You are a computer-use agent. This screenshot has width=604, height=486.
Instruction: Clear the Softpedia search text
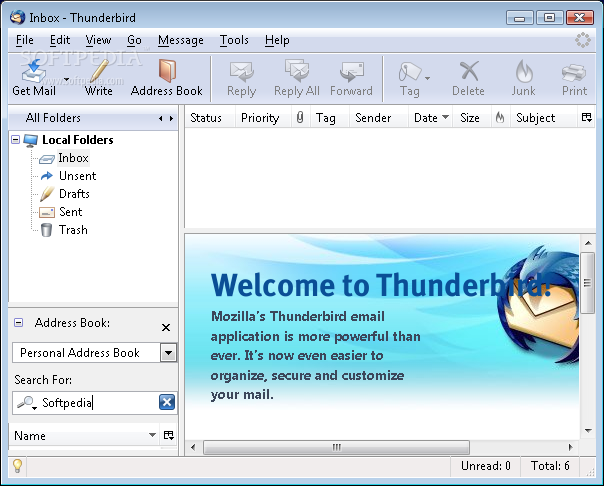[167, 402]
